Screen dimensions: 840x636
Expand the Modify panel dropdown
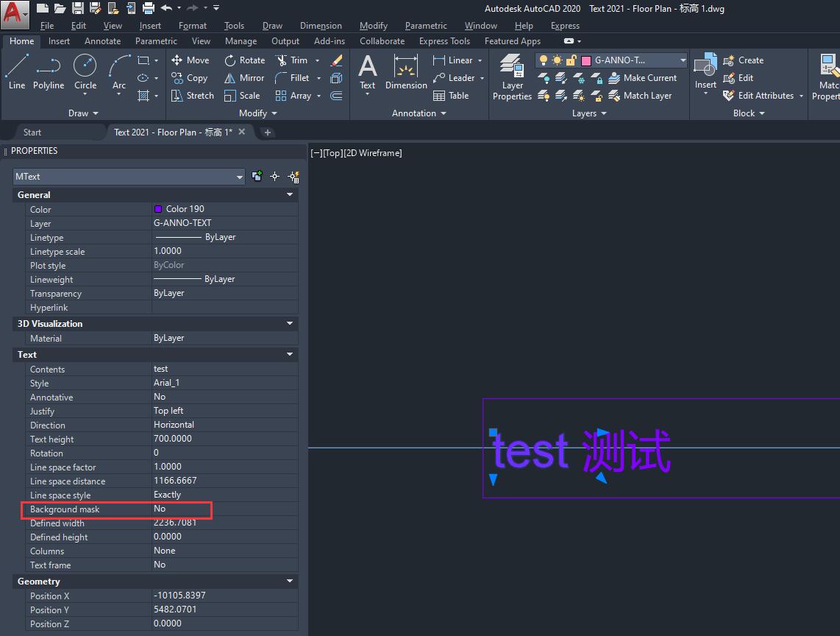(273, 113)
